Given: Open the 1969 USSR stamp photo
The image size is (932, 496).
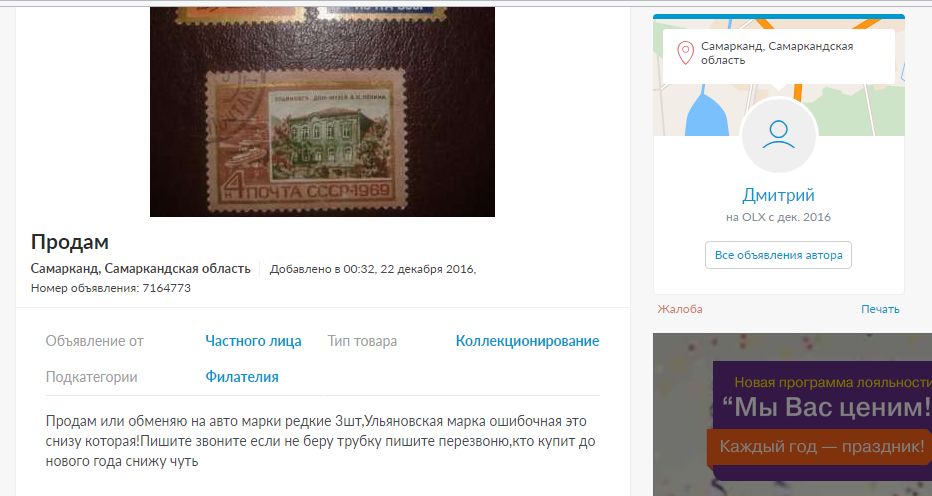Looking at the screenshot, I should [x=322, y=112].
